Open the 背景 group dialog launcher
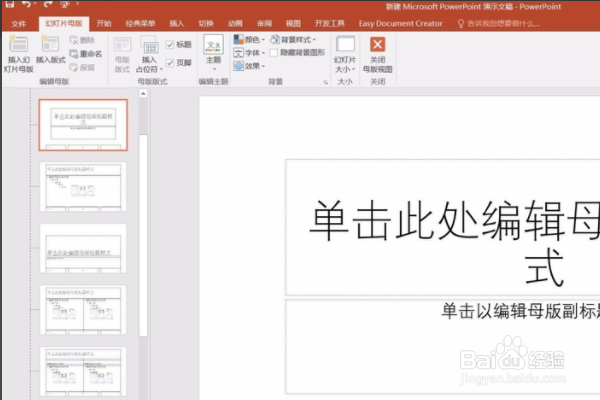 tap(326, 82)
